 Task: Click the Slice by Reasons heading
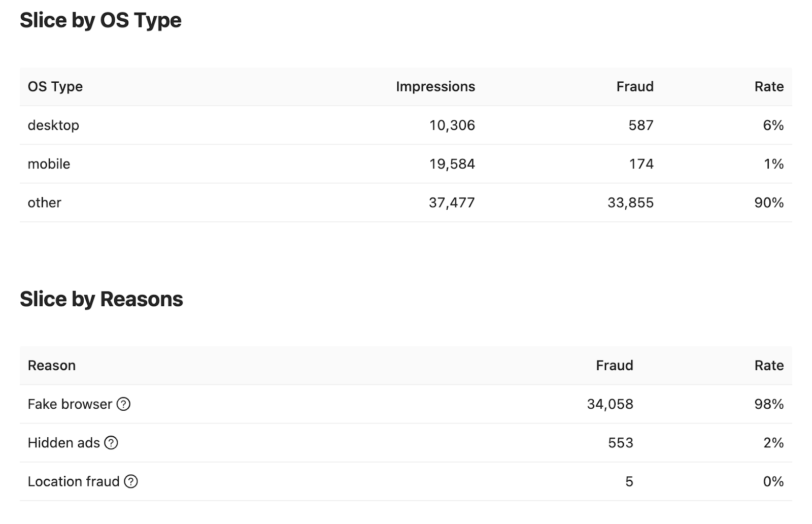click(x=101, y=299)
